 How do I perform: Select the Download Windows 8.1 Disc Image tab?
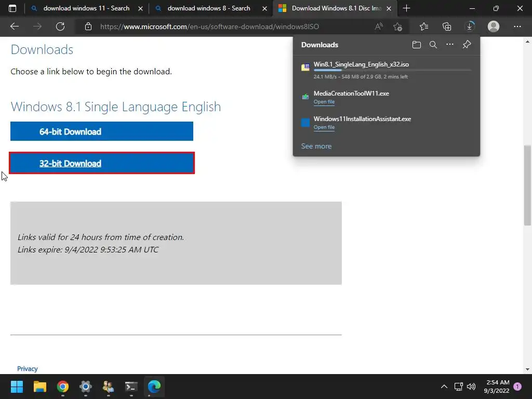[335, 8]
